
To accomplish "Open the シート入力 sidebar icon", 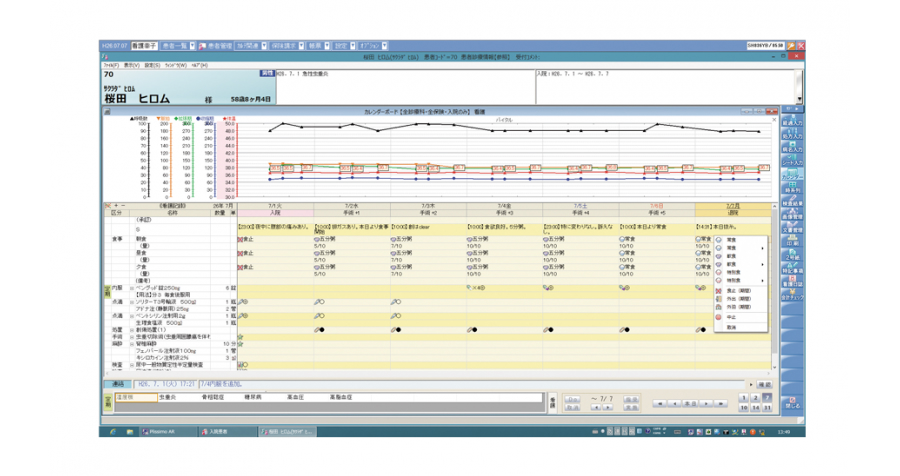I will [x=792, y=160].
